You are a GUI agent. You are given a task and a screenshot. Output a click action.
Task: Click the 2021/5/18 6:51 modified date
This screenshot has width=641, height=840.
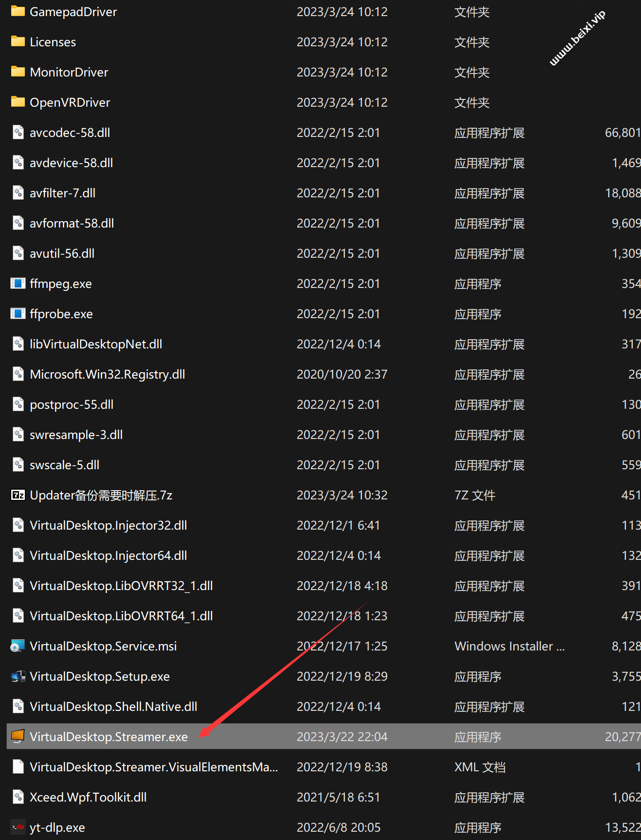click(x=338, y=797)
